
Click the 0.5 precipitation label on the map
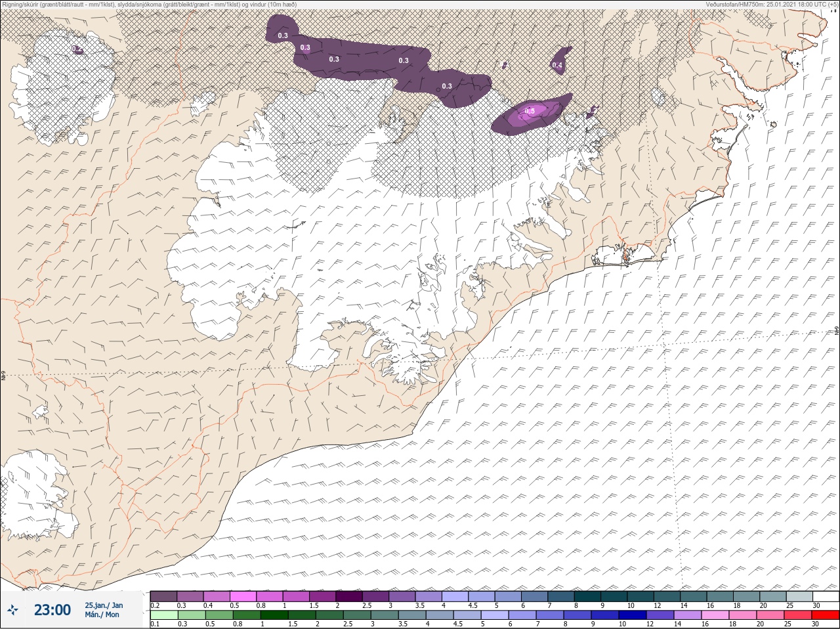pos(530,111)
